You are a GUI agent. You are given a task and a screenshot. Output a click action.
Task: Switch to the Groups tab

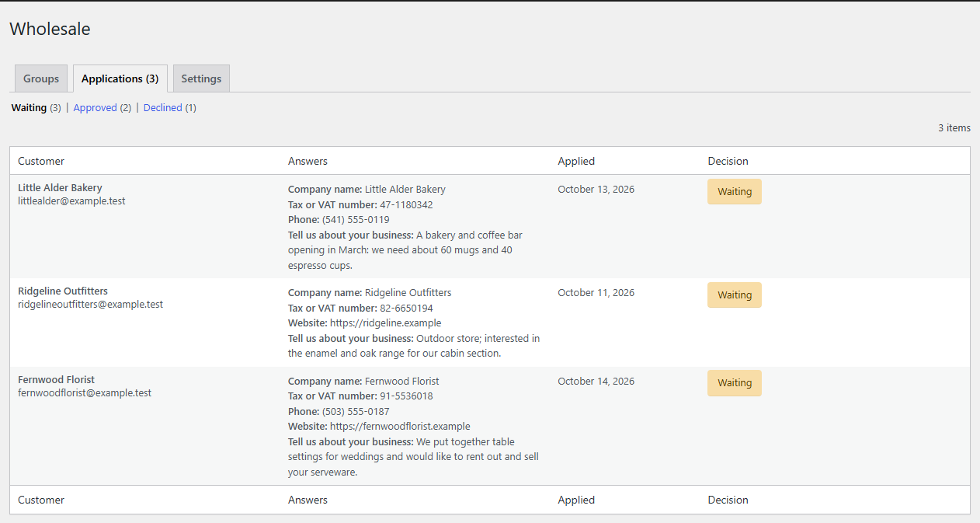click(x=41, y=78)
